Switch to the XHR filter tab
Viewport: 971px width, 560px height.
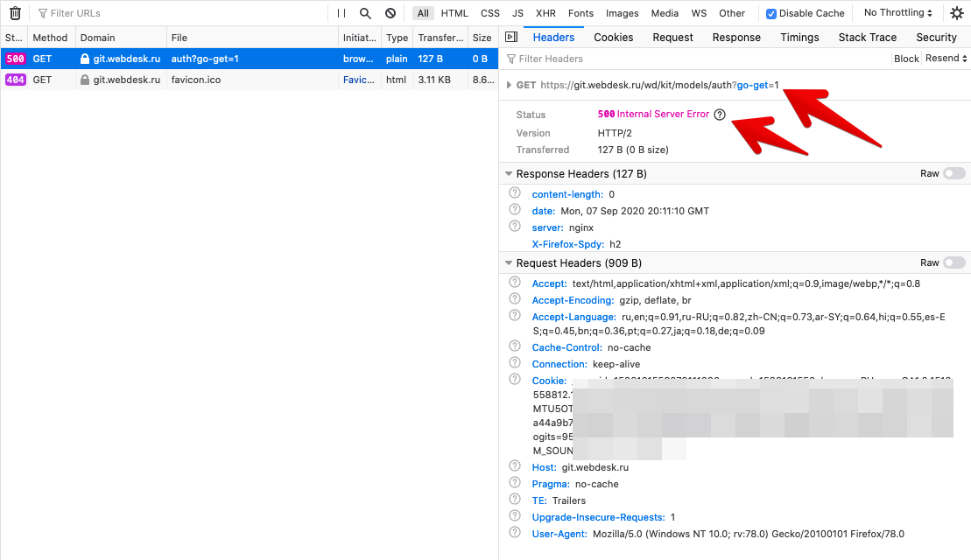coord(545,13)
